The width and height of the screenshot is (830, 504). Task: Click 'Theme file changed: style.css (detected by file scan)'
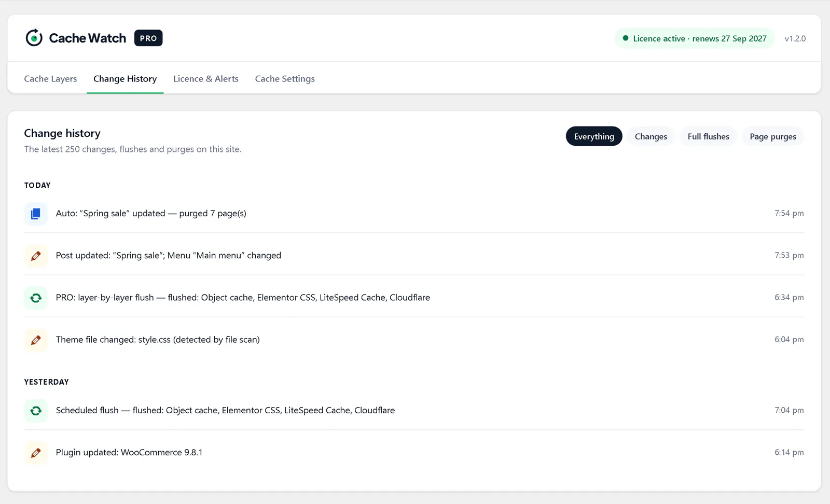pos(158,340)
